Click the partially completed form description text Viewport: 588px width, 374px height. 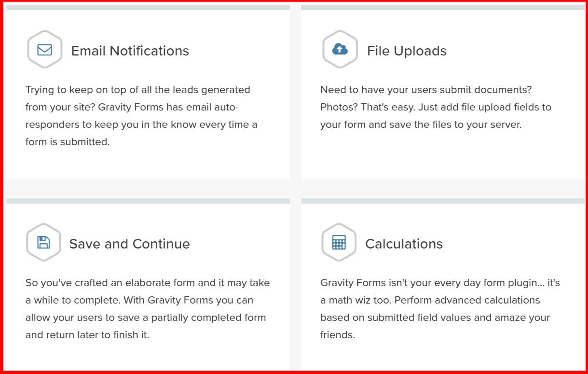click(x=148, y=309)
